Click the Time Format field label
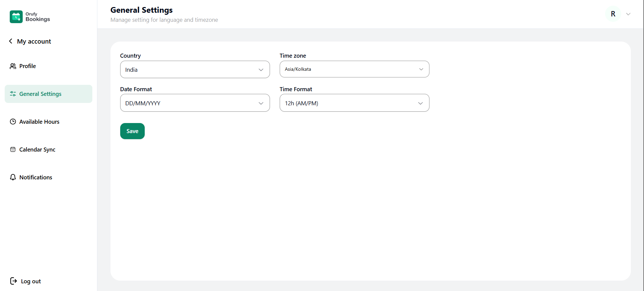Screen dimensions: 644x291 [x=296, y=89]
